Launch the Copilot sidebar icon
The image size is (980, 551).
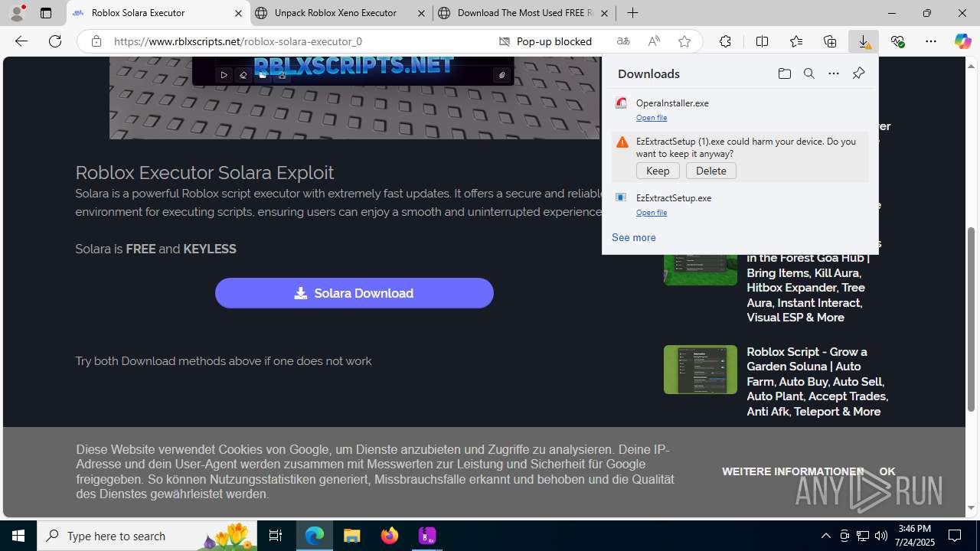[x=962, y=41]
